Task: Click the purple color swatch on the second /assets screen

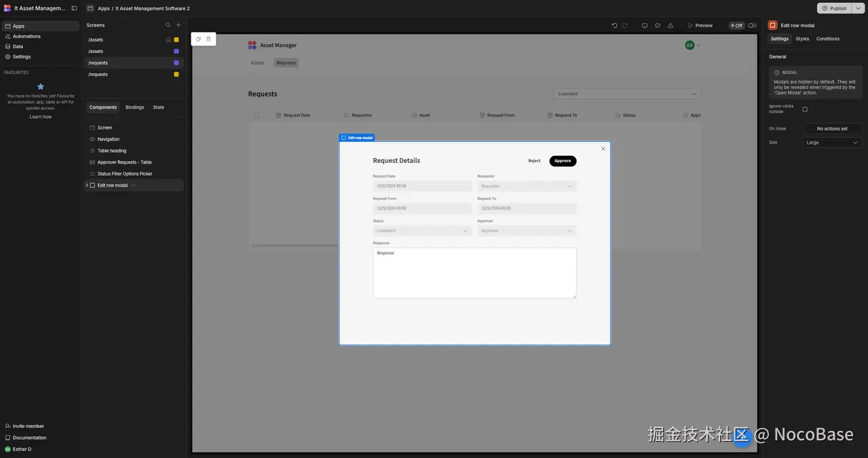Action: point(176,52)
